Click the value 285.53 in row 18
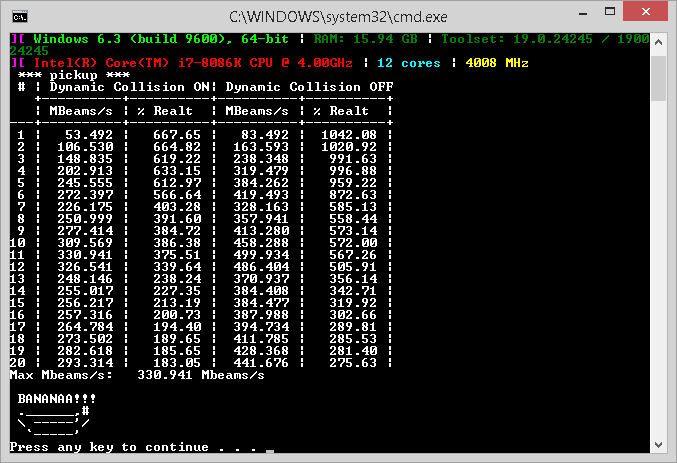The width and height of the screenshot is (677, 463). click(x=353, y=339)
